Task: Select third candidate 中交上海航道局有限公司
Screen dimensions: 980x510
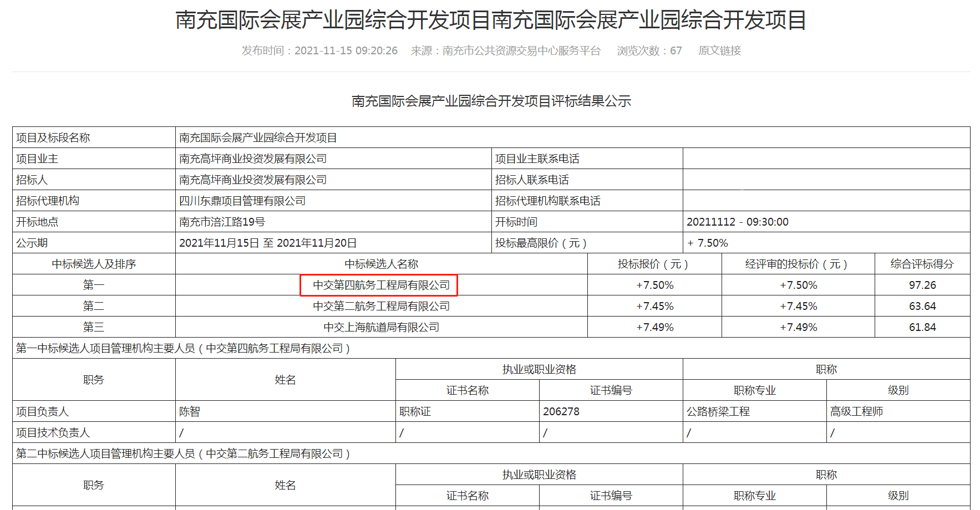Action: (x=382, y=327)
